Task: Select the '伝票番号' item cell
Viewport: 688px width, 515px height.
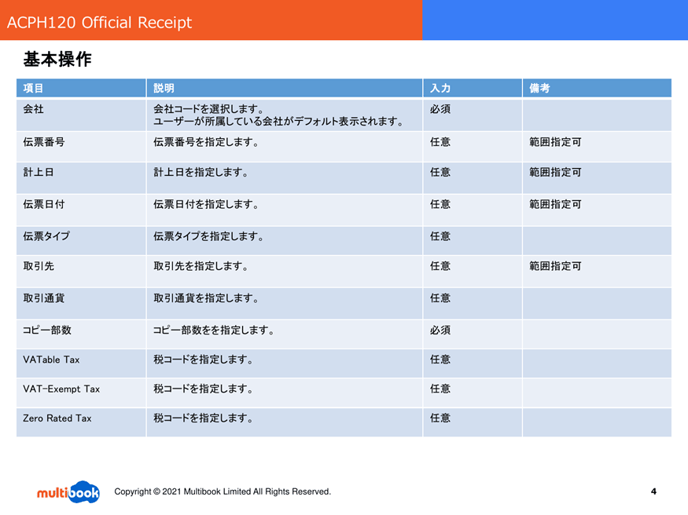Action: (81, 147)
